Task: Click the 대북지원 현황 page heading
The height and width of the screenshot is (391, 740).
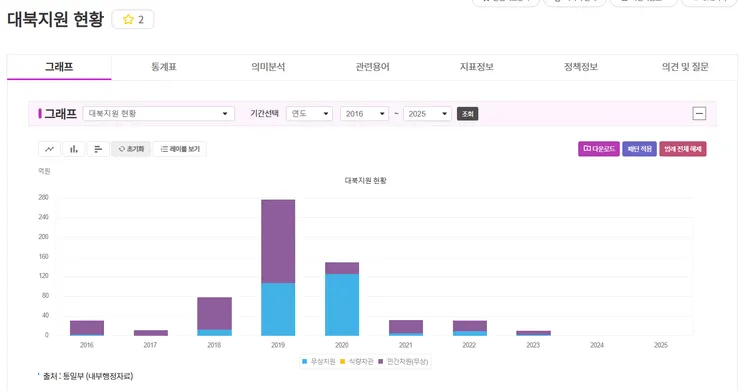Action: click(55, 19)
